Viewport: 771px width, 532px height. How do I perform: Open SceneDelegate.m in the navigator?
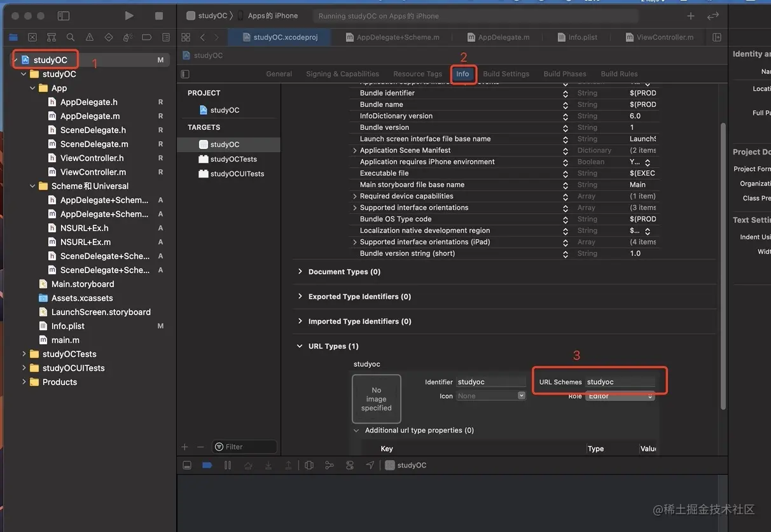[94, 144]
